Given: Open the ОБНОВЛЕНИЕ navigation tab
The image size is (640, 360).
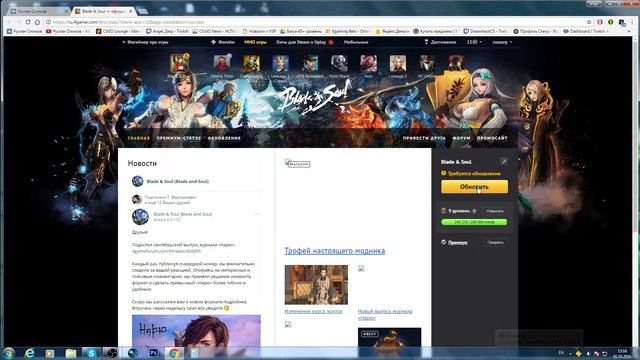Looking at the screenshot, I should [224, 138].
